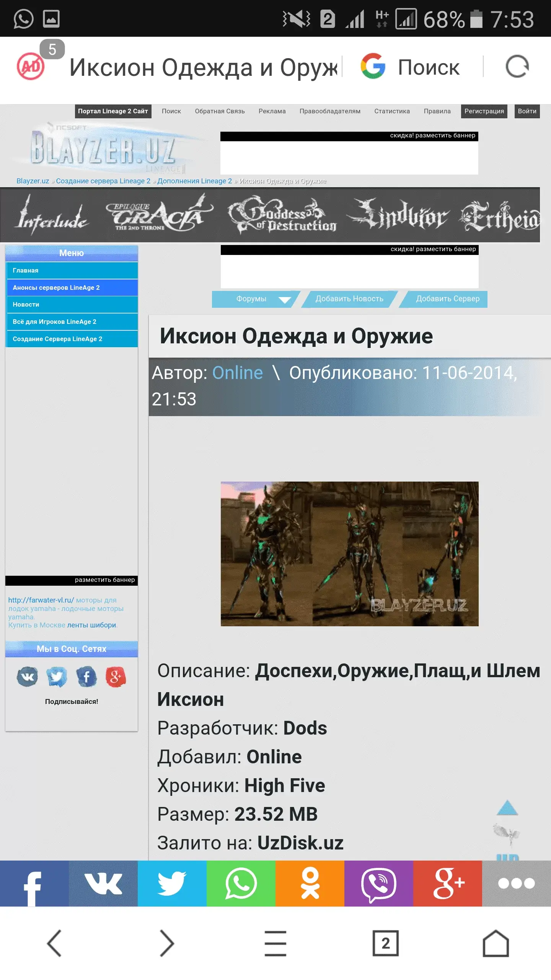Click the Blayzer.uz site logo

point(103,149)
